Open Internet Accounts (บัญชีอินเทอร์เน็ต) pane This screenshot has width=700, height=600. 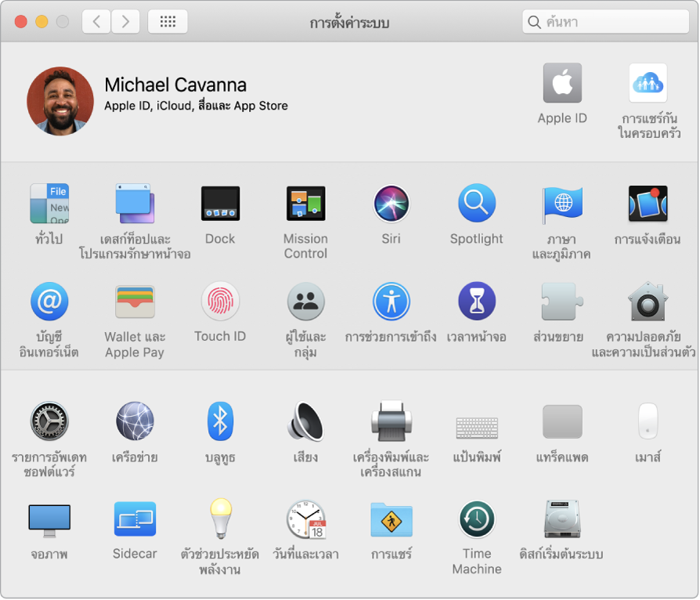pyautogui.click(x=49, y=302)
